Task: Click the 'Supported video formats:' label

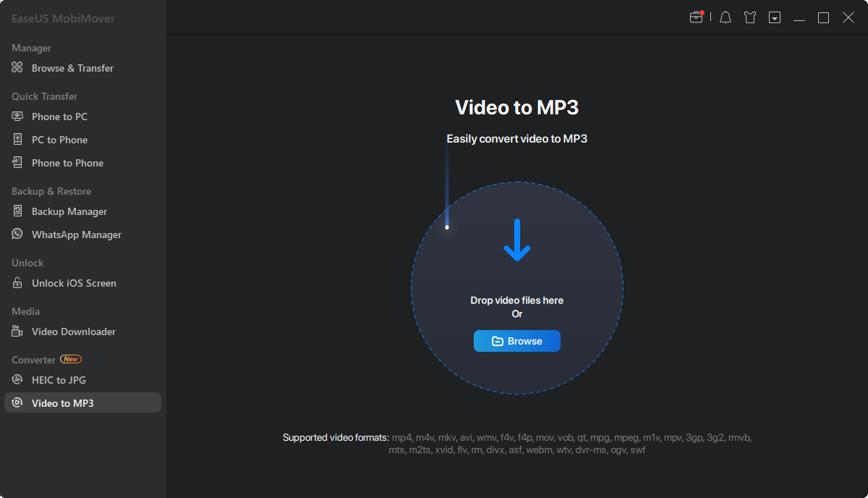Action: click(x=336, y=438)
